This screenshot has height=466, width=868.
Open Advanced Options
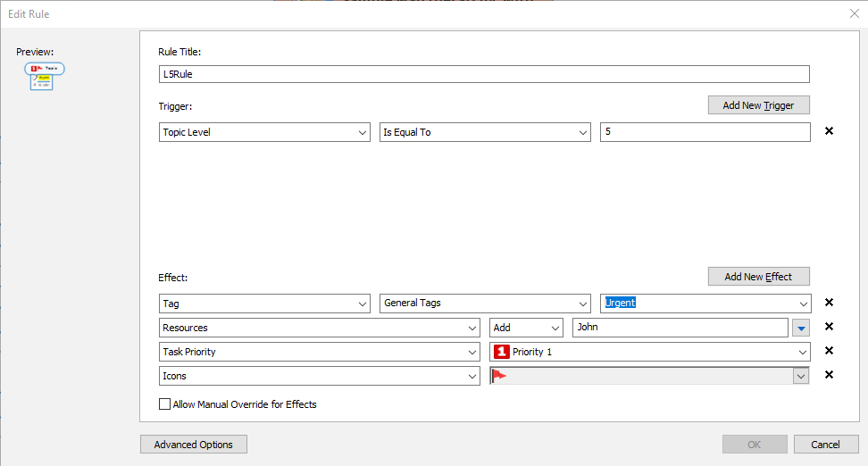coord(193,445)
